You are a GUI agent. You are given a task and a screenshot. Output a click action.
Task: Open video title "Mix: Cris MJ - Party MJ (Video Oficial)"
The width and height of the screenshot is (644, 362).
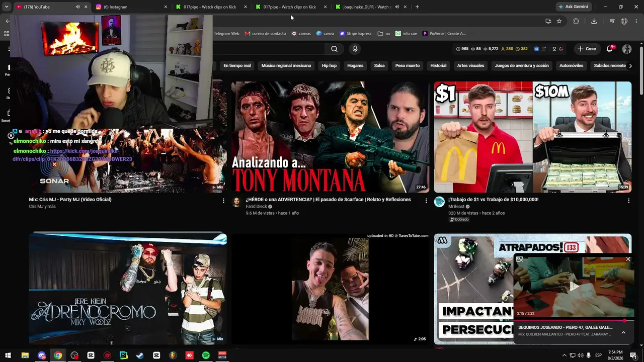tap(70, 200)
